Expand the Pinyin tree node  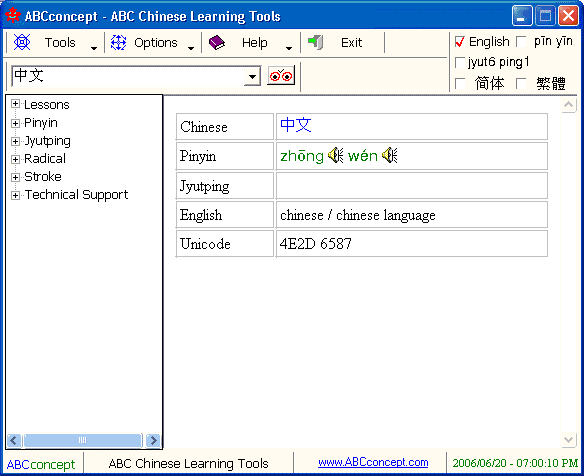click(15, 123)
